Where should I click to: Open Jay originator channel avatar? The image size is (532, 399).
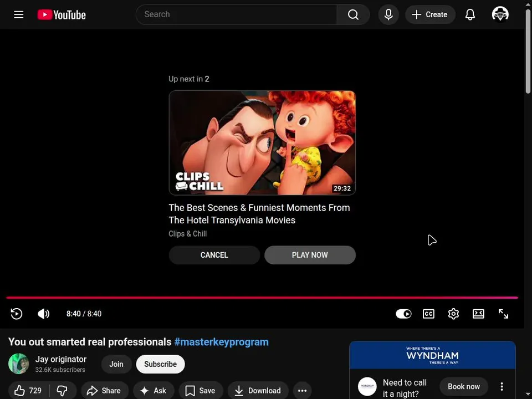pos(19,364)
